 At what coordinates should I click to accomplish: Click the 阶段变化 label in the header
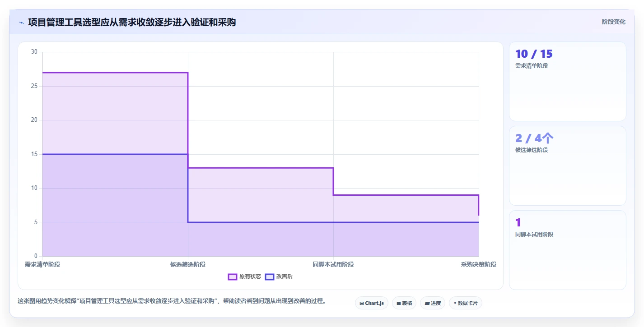(x=614, y=22)
